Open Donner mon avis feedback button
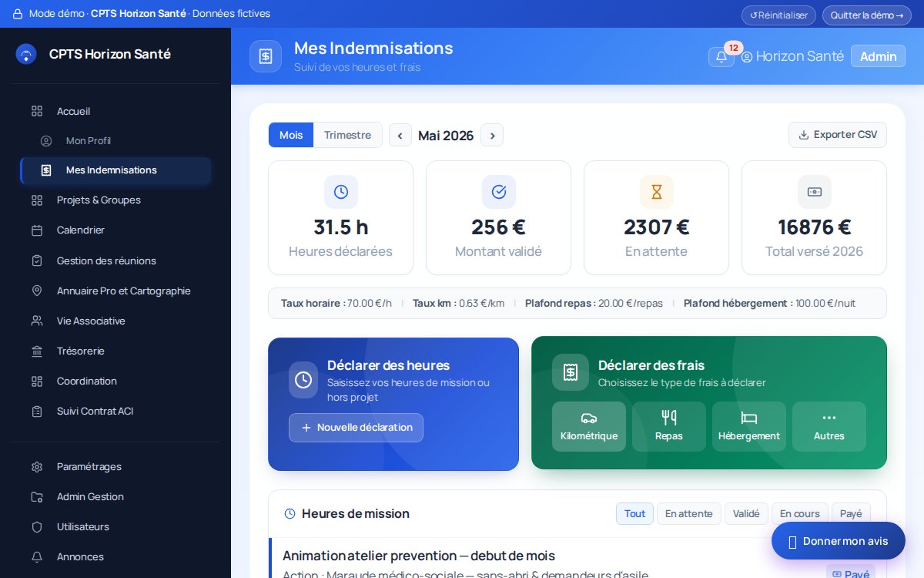924x578 pixels. 839,541
